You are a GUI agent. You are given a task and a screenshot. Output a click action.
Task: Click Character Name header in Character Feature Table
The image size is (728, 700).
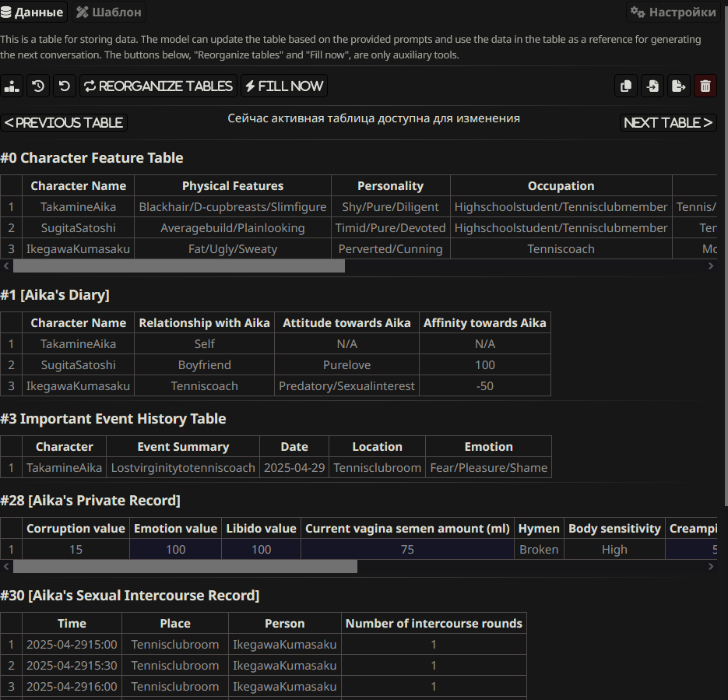click(x=78, y=185)
